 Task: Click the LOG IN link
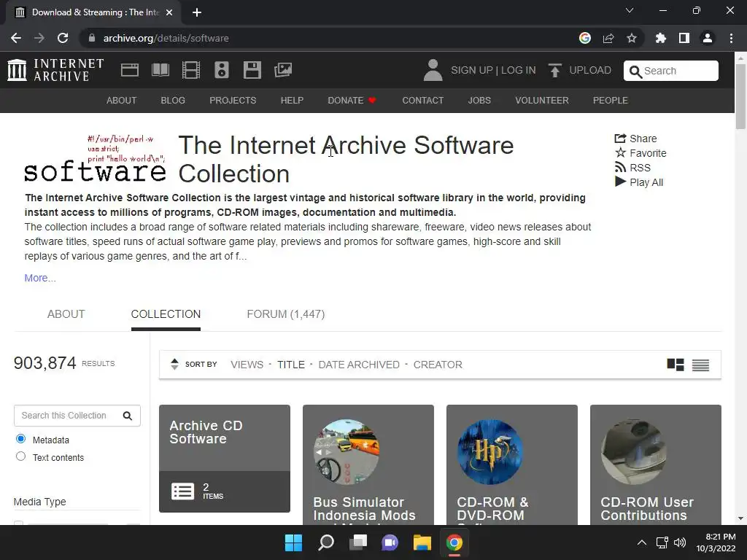pos(519,70)
